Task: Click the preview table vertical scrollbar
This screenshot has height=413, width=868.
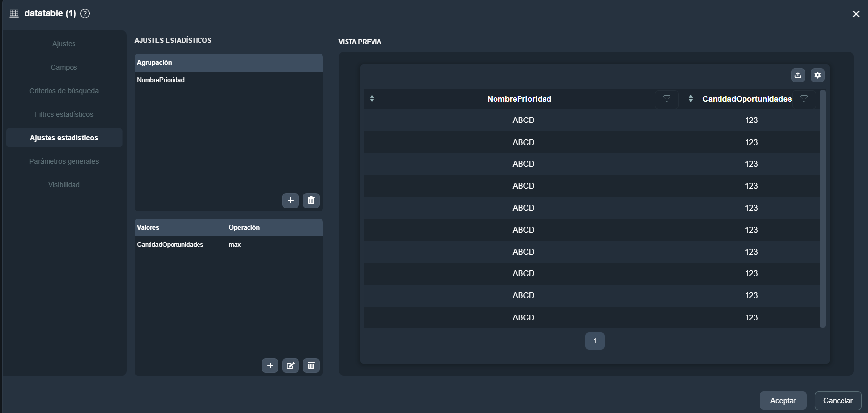Action: [x=823, y=208]
